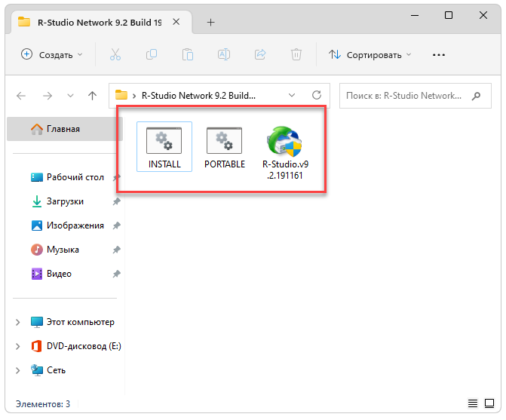The image size is (506, 420).
Task: Click the Элементов: 3 status text
Action: coord(43,404)
